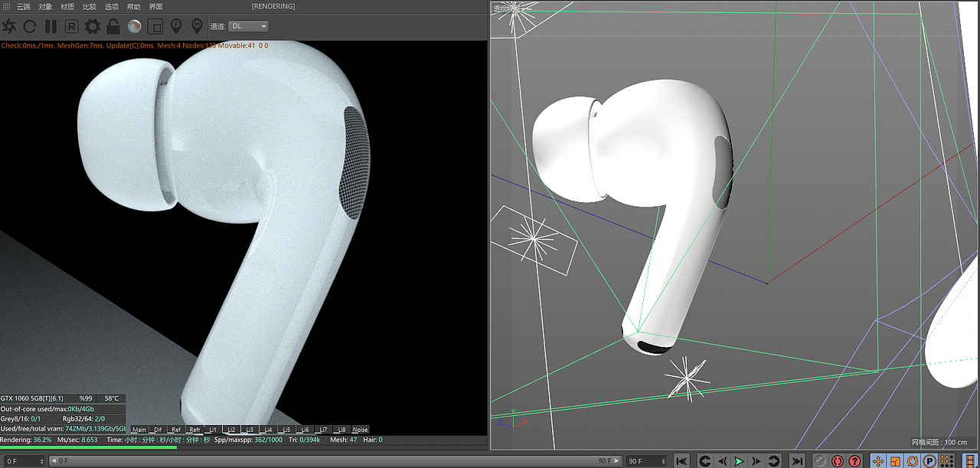The height and width of the screenshot is (468, 980).
Task: Toggle the autokeying red button
Action: [x=838, y=461]
